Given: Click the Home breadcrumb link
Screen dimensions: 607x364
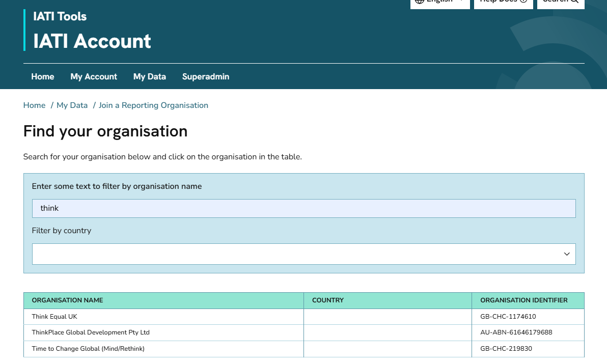Looking at the screenshot, I should coord(34,105).
